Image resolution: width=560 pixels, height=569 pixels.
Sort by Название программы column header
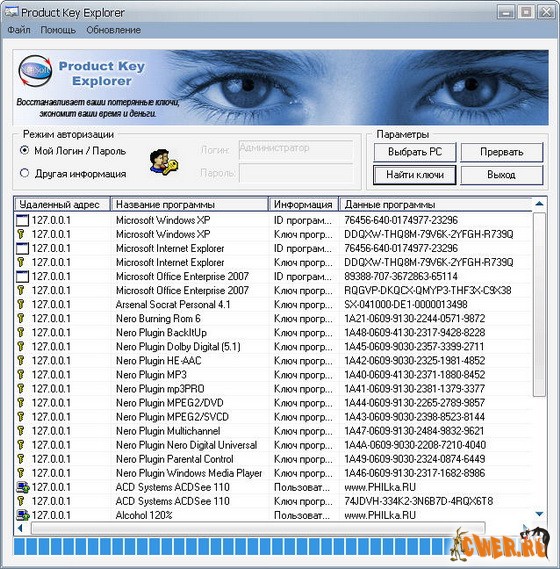click(189, 204)
